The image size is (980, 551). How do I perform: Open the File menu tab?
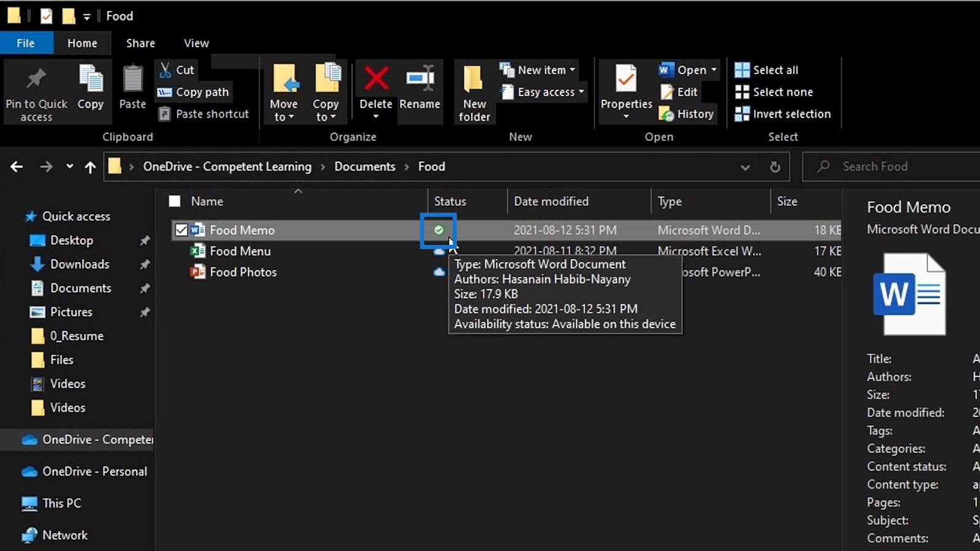tap(26, 43)
